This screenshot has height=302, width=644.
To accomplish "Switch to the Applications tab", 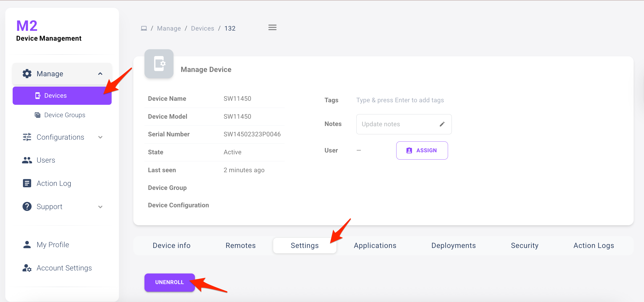I will pyautogui.click(x=375, y=245).
